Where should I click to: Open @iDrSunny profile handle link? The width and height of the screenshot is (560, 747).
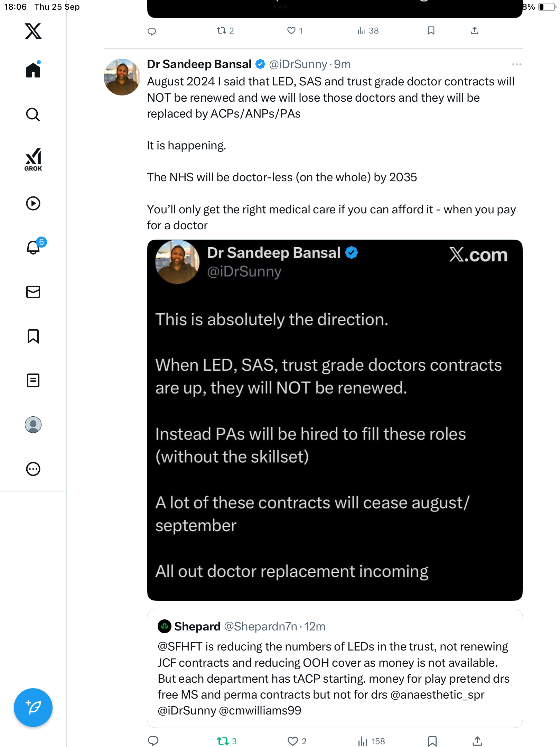pyautogui.click(x=298, y=64)
